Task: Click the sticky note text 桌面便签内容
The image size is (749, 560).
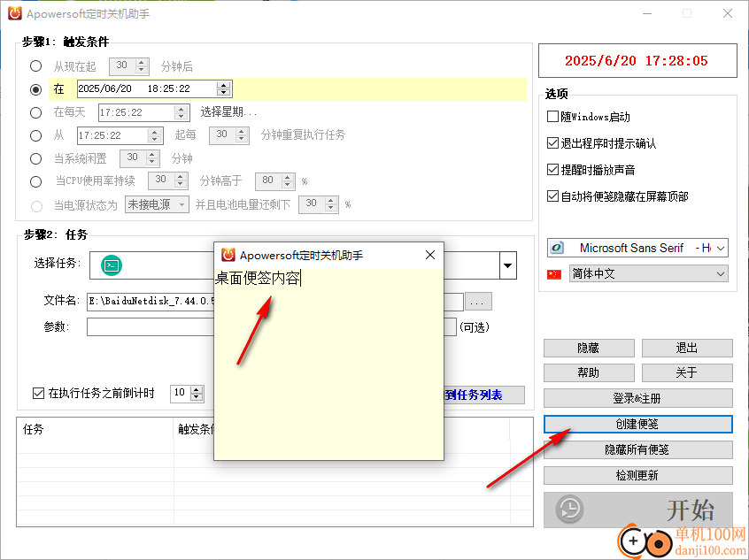Action: (258, 279)
